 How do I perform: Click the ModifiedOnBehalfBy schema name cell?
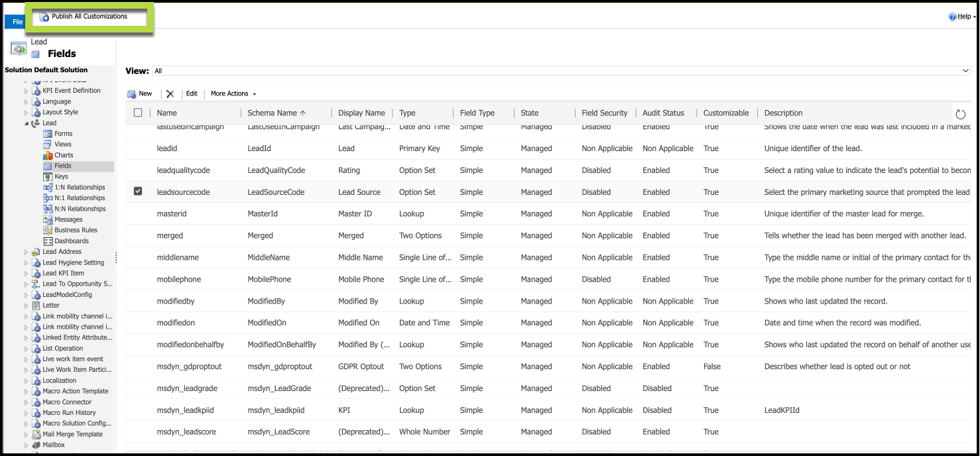282,345
